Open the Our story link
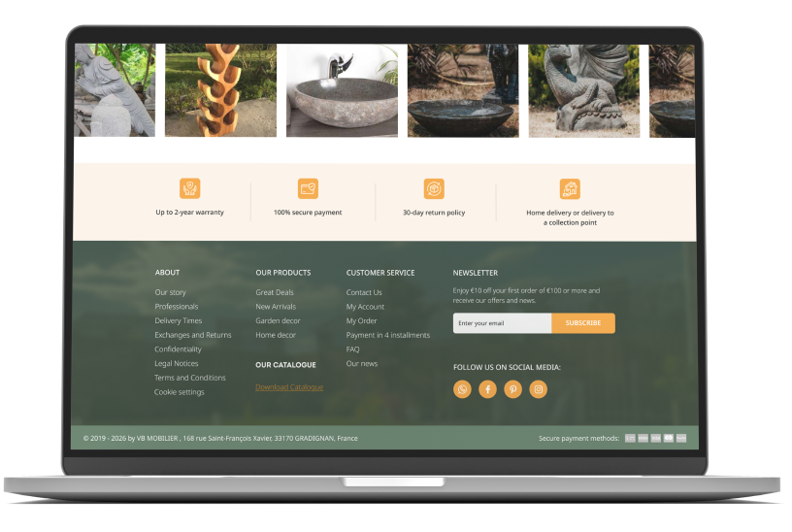Screen dimensions: 792x532 (170, 292)
